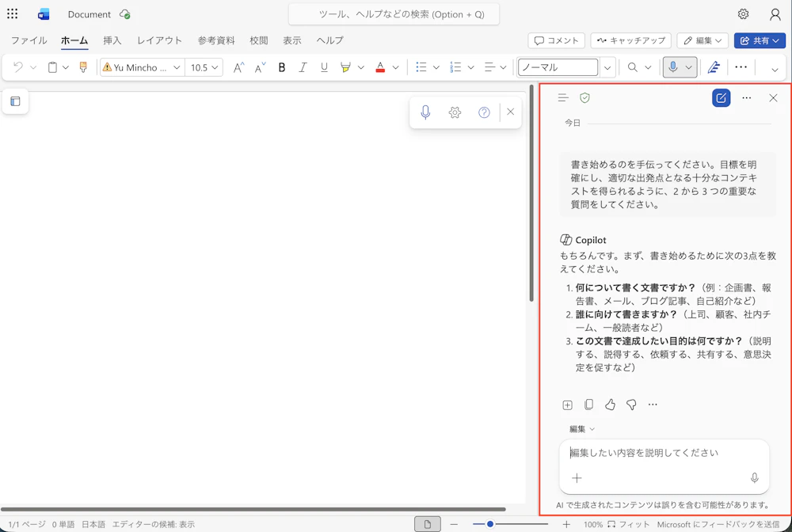The height and width of the screenshot is (532, 792).
Task: Increase font size with A up
Action: (239, 67)
